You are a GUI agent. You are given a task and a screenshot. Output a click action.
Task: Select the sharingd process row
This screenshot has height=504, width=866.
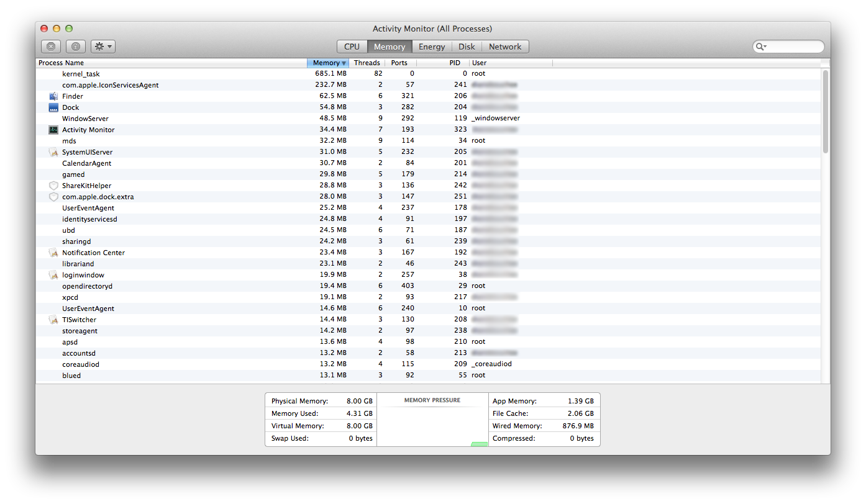[x=429, y=241]
